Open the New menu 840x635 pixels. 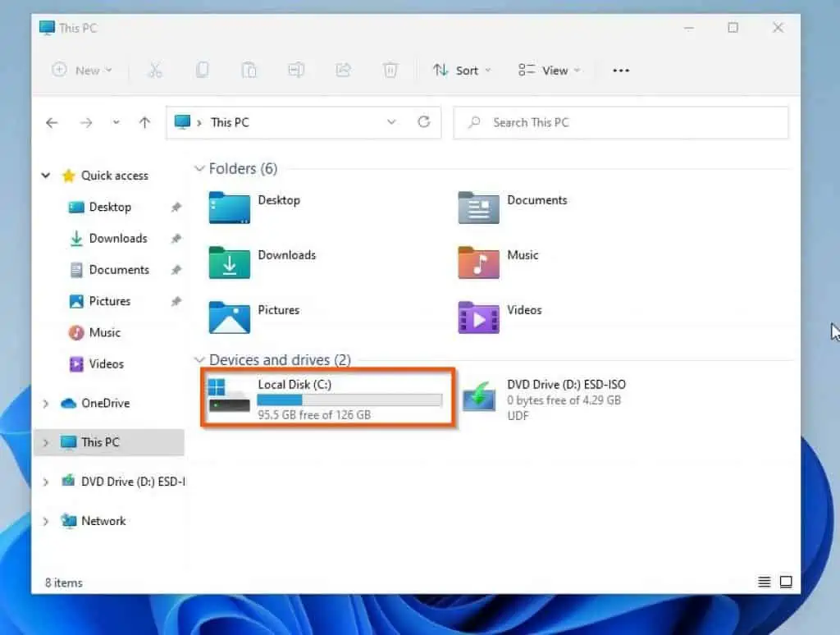(82, 70)
